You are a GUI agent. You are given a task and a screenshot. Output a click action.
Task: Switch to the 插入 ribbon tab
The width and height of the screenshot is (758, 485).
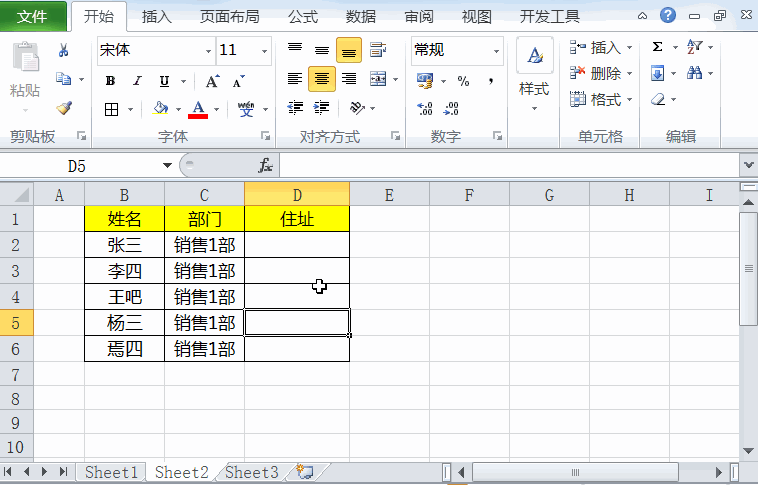[157, 17]
